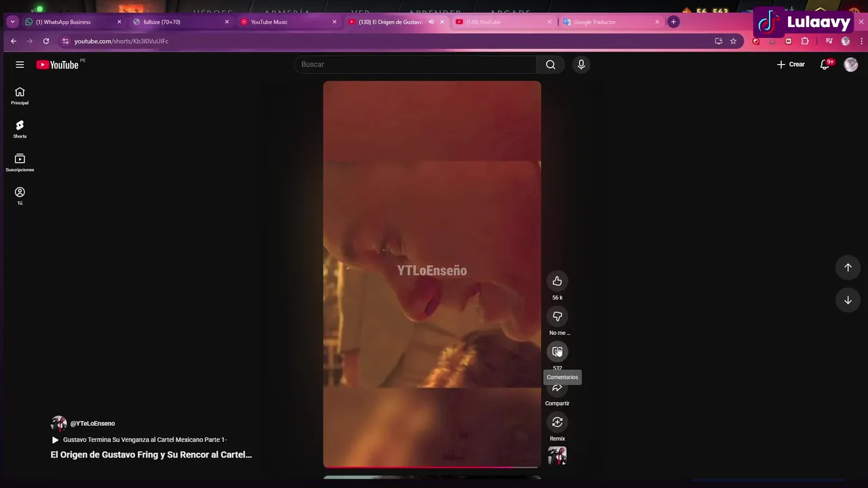Share the short with Compartir arrow

(557, 388)
